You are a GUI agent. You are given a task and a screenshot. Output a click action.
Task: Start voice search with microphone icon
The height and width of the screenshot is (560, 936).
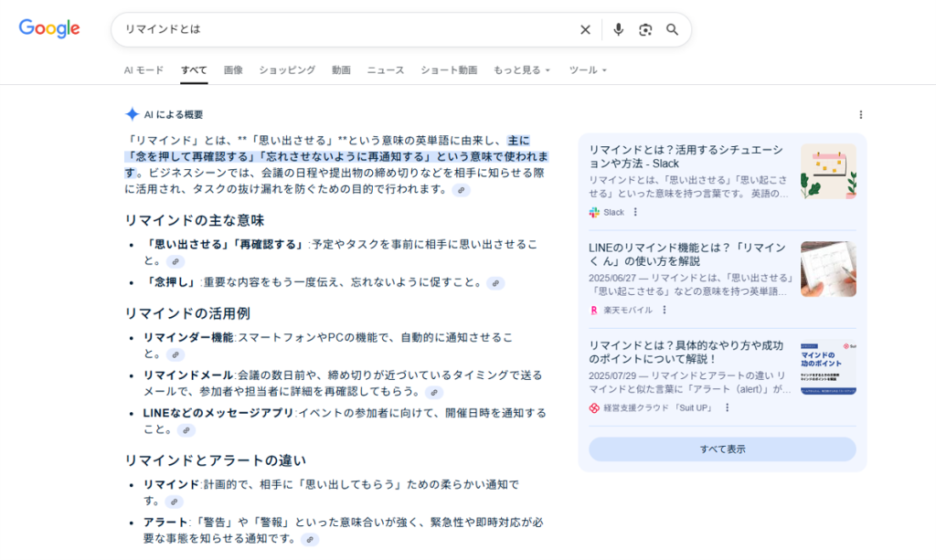(618, 30)
